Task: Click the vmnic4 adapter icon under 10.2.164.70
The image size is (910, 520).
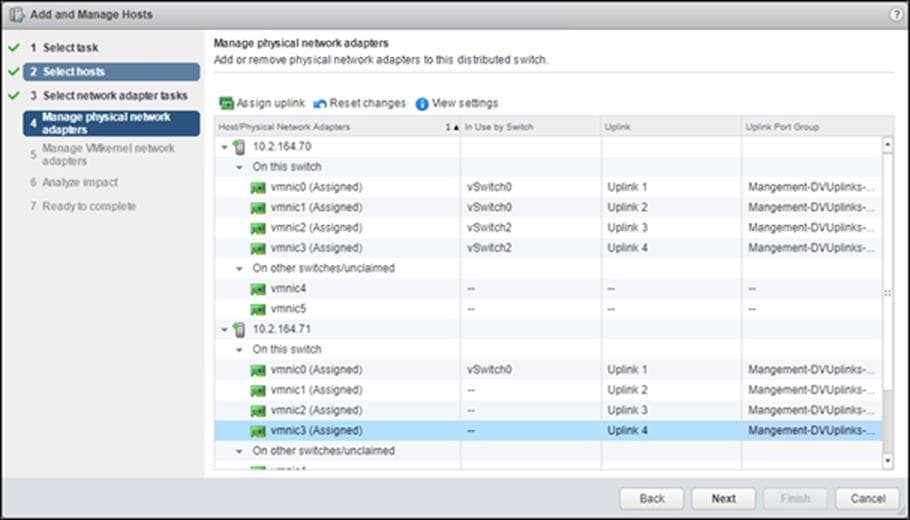Action: 258,289
